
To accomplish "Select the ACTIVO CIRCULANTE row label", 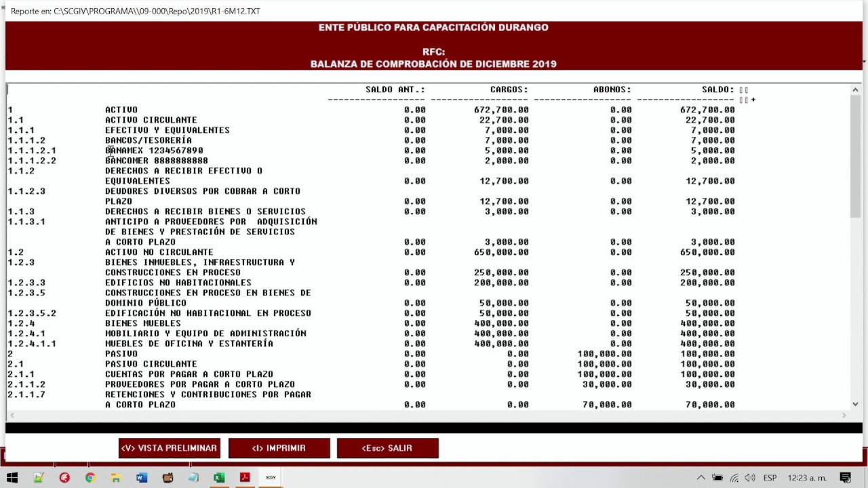I will [151, 120].
